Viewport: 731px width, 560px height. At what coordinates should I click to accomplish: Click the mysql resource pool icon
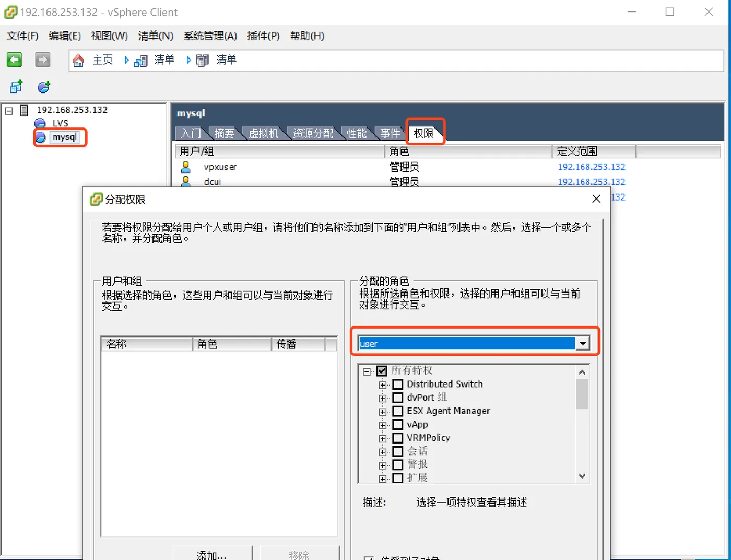coord(41,137)
